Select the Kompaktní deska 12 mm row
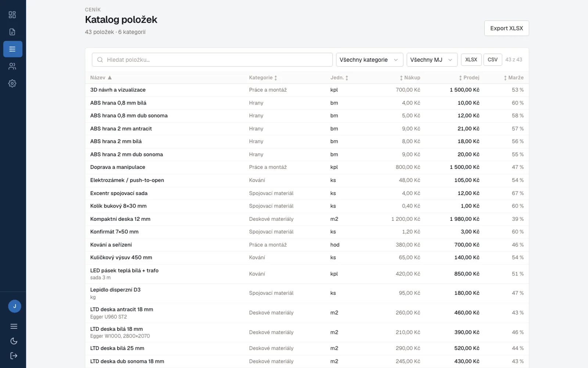Screen dimensions: 588x368 307,219
